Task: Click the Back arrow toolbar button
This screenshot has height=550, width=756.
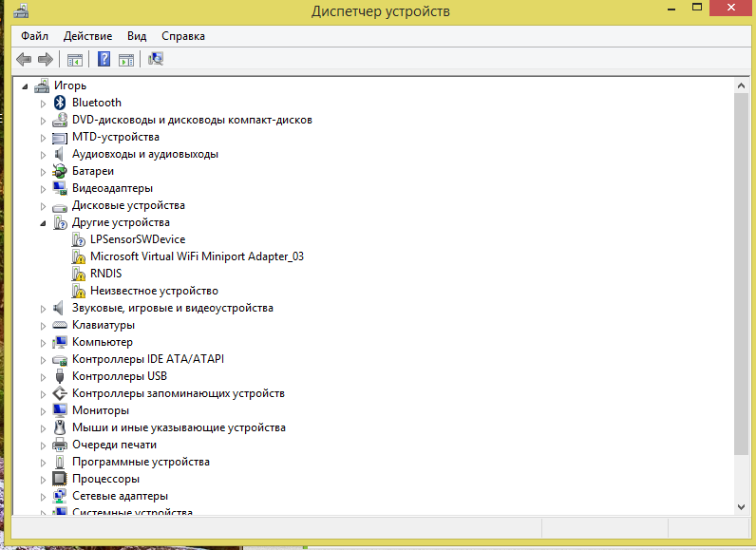Action: click(24, 60)
